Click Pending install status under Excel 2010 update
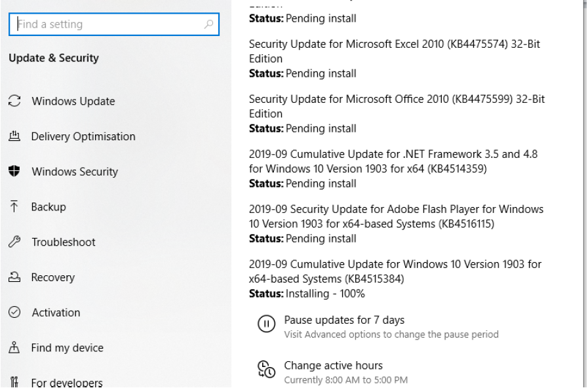 pyautogui.click(x=321, y=73)
